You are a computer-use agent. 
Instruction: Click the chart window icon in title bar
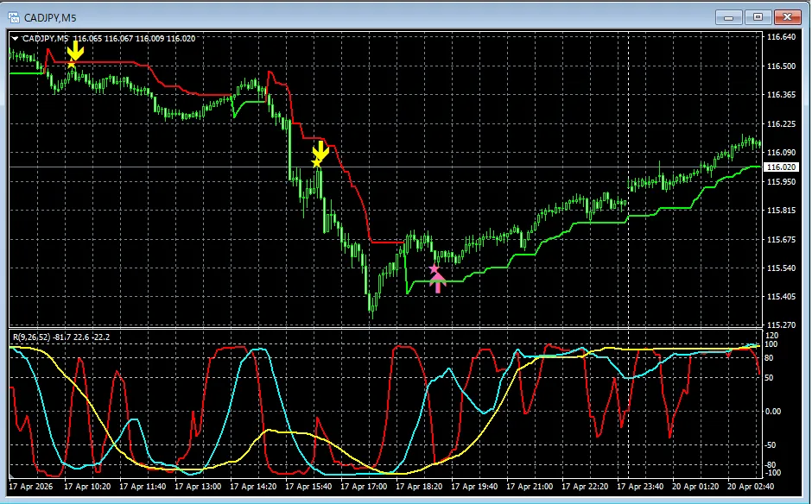pos(13,16)
